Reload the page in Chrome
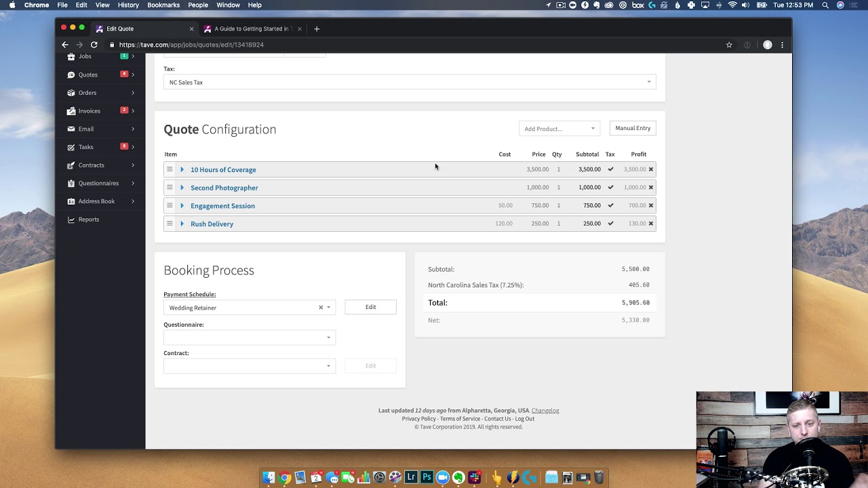The height and width of the screenshot is (488, 868). coord(94,45)
